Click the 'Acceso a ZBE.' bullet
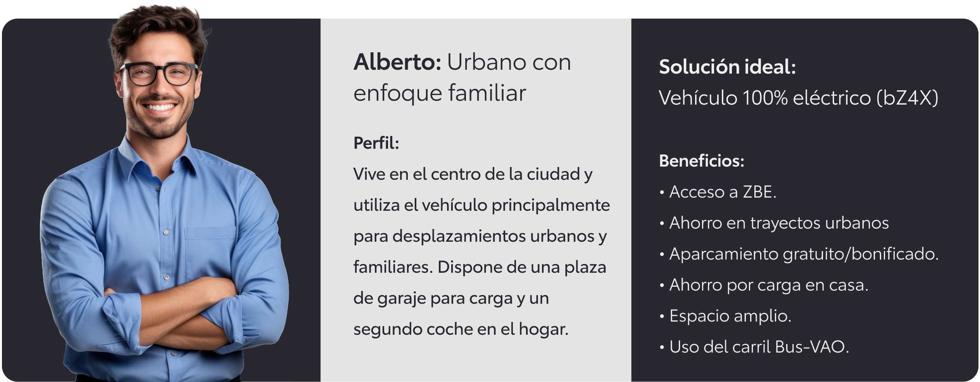Screen dimensions: 980x382 (718, 192)
